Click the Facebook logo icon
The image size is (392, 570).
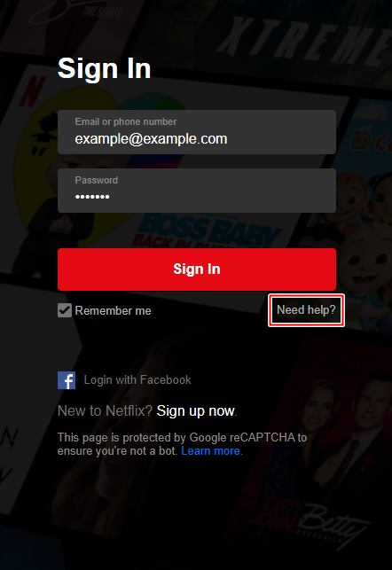tap(67, 380)
